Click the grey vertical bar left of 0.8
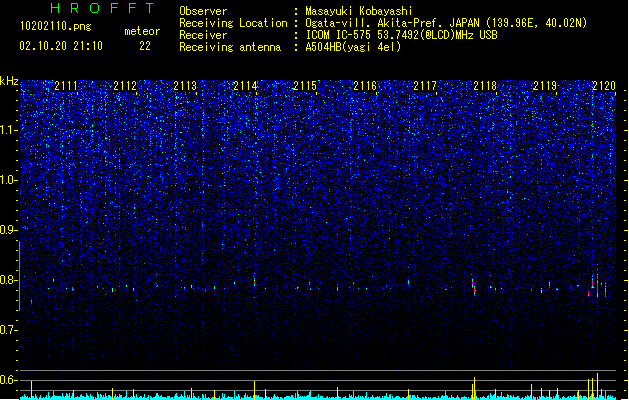Screen dimensions: 629x400 click(19, 276)
